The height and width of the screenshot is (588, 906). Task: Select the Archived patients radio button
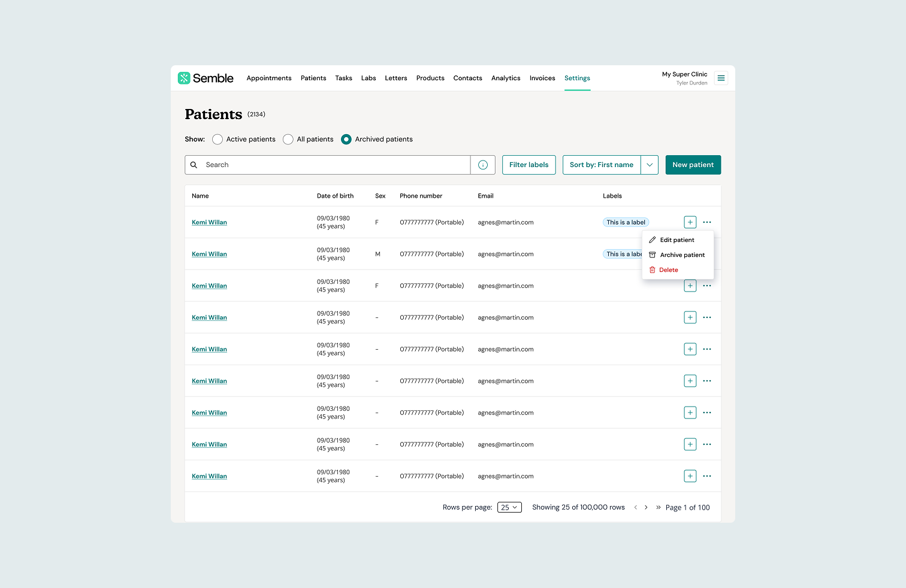(346, 139)
